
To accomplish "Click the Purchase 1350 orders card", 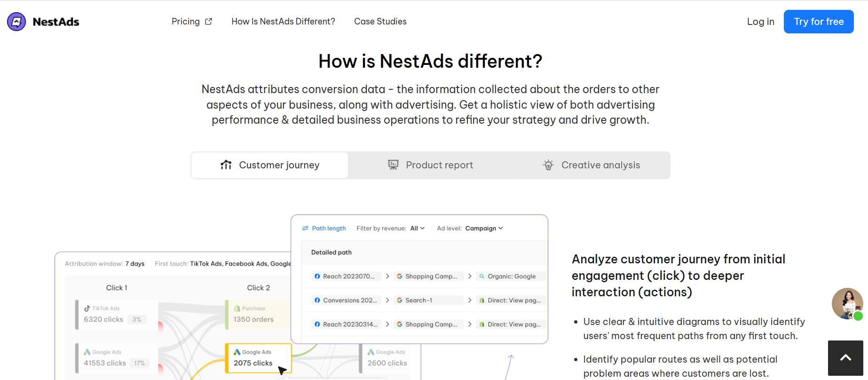I will point(258,314).
